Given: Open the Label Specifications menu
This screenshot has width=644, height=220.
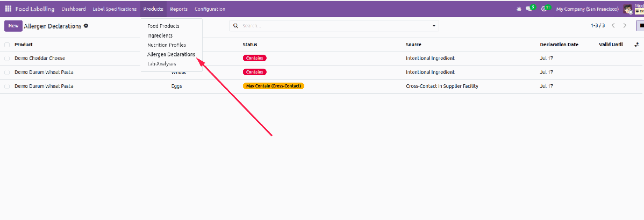Looking at the screenshot, I should (115, 9).
